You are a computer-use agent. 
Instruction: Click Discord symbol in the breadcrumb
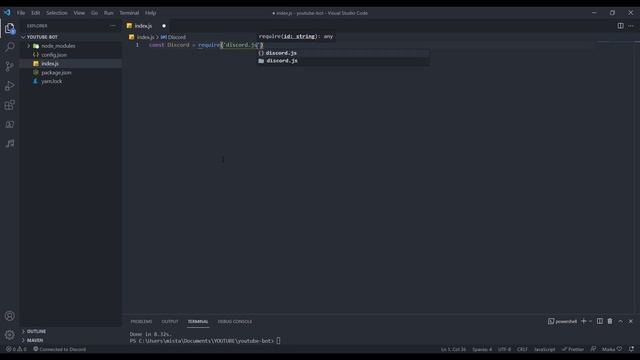tap(177, 37)
